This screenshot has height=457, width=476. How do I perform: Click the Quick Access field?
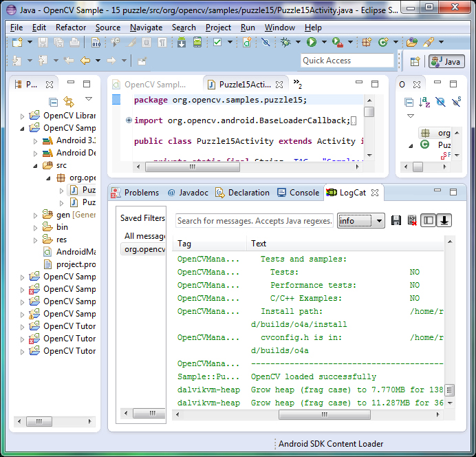click(347, 61)
